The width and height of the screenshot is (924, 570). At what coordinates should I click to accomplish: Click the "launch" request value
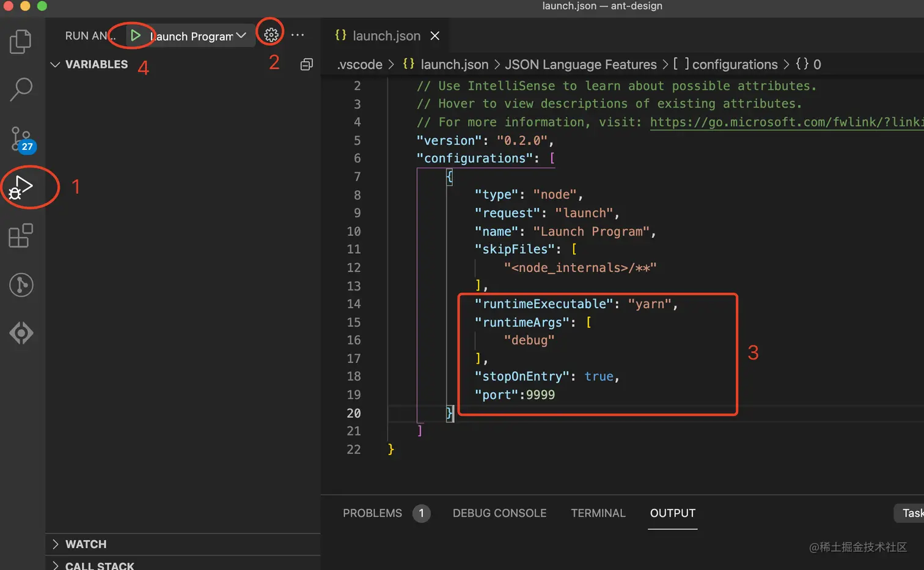coord(584,213)
